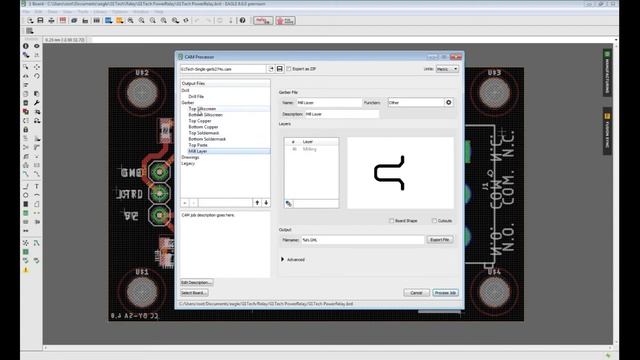Select Bottom Copper output
Viewport: 640px width, 360px height.
(203, 127)
